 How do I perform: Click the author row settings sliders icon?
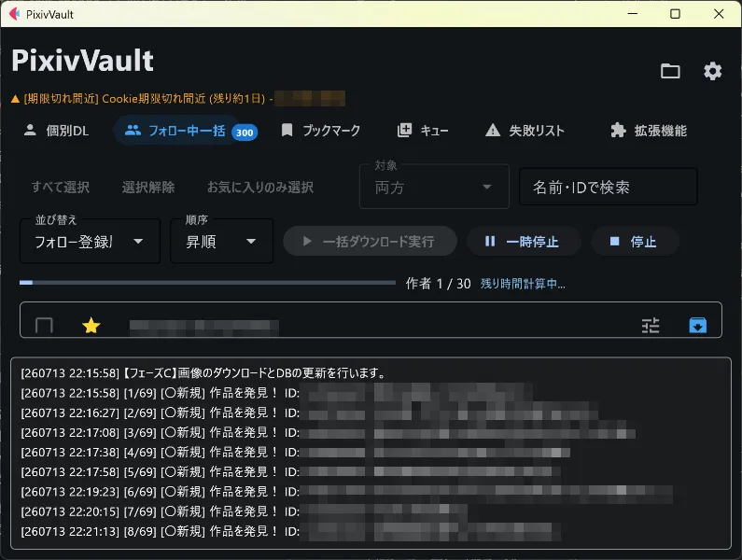(x=651, y=325)
